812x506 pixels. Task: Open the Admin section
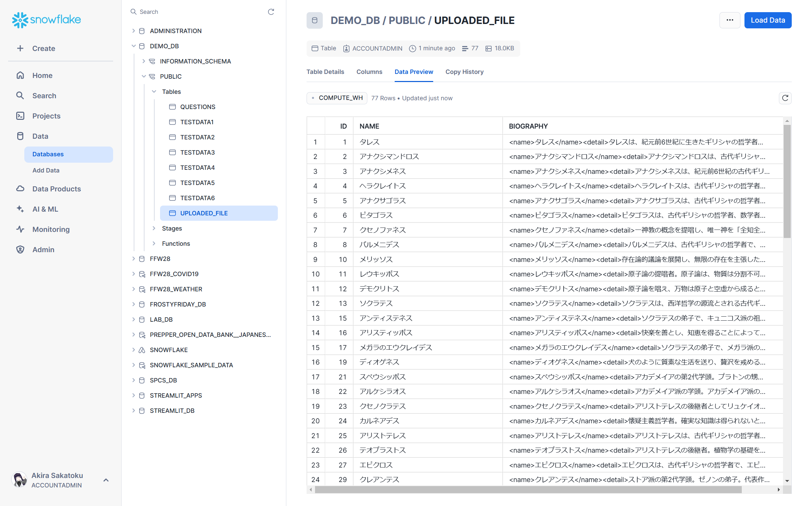(x=43, y=249)
